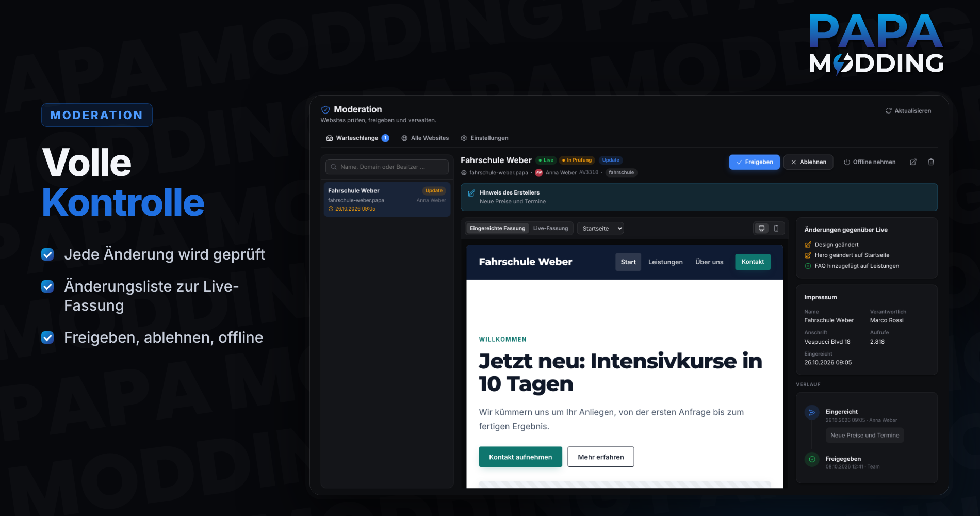Viewport: 980px width, 516px height.
Task: Take the site offline via Offline nehmen
Action: coord(870,162)
